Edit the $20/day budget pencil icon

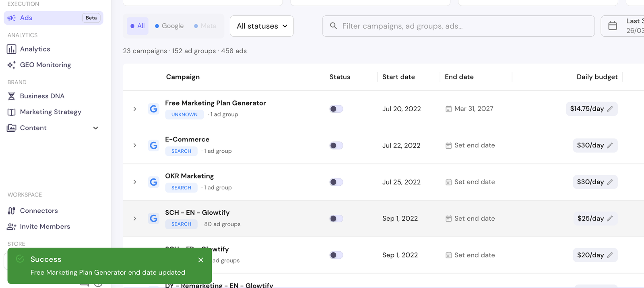point(610,255)
